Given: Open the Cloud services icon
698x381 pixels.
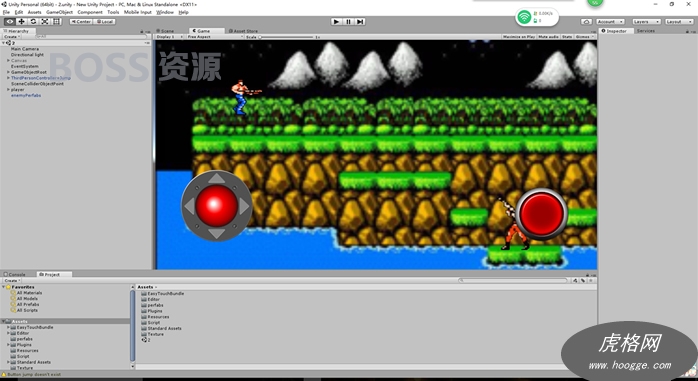Looking at the screenshot, I should 587,21.
